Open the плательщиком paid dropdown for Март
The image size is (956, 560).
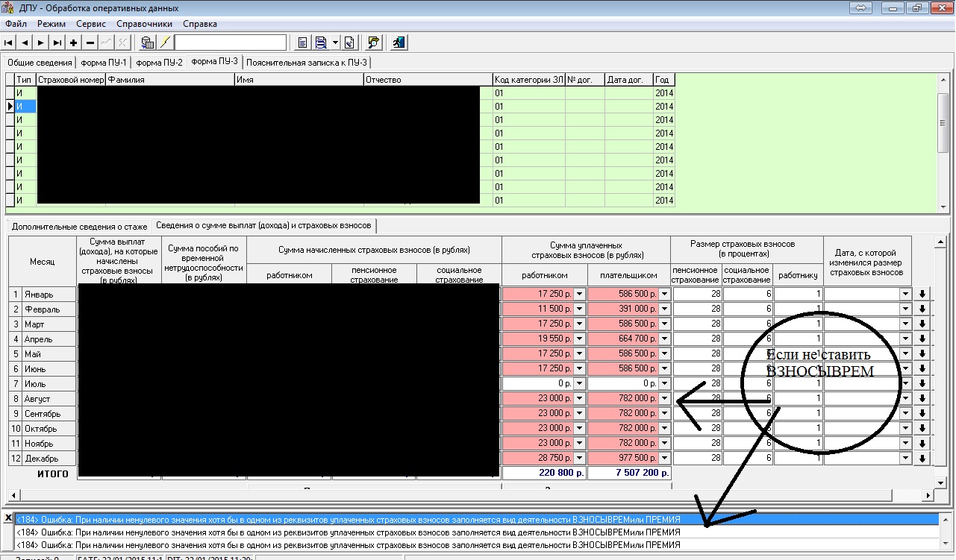[x=664, y=324]
